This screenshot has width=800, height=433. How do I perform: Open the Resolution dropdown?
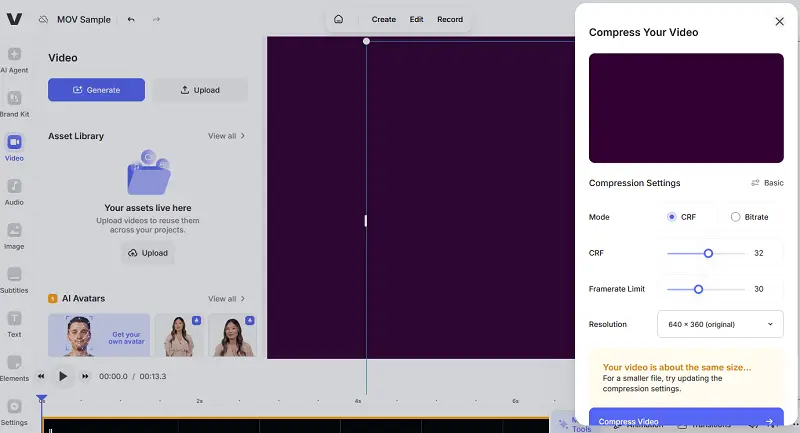click(x=720, y=324)
